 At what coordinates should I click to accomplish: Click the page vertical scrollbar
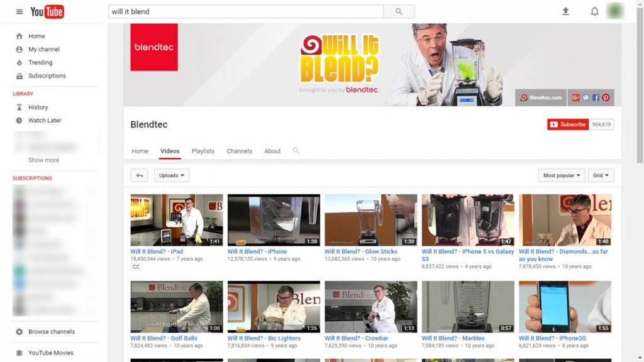640,85
